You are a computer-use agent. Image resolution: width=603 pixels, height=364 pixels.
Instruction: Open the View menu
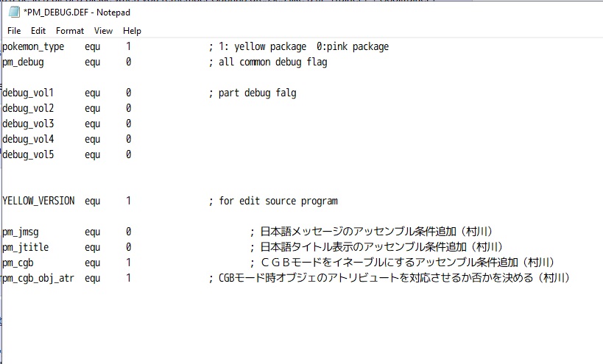[103, 31]
